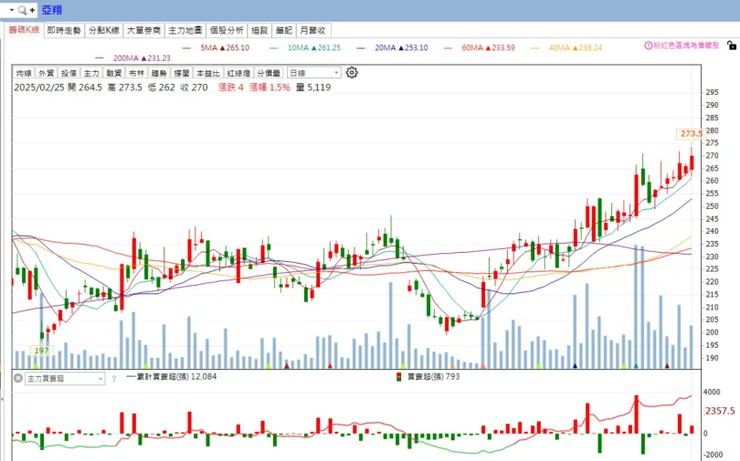The width and height of the screenshot is (740, 461).
Task: Click the teal triangle marker
Action: tap(636, 366)
